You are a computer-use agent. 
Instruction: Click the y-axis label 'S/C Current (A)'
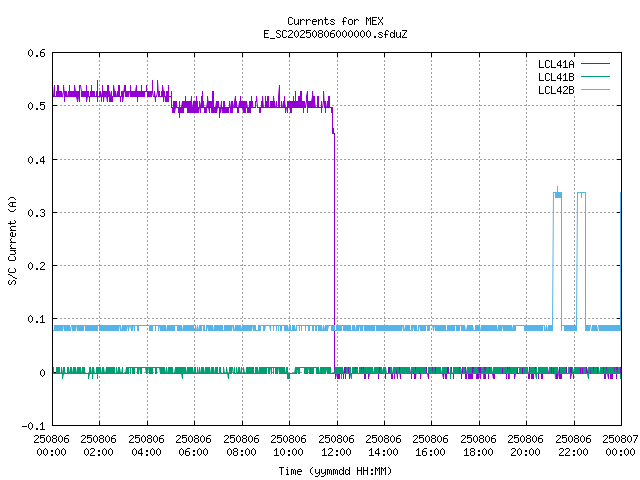click(x=13, y=240)
